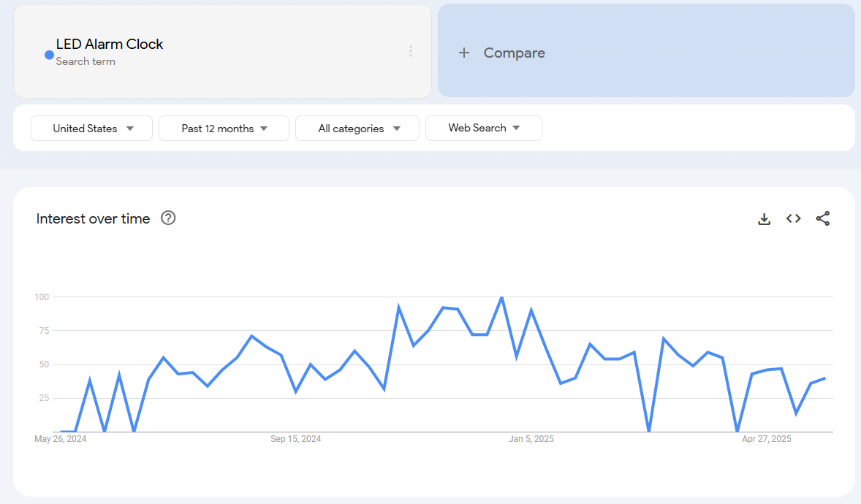The height and width of the screenshot is (504, 861).
Task: Select the Apr 27, 2025 axis label
Action: coord(766,439)
